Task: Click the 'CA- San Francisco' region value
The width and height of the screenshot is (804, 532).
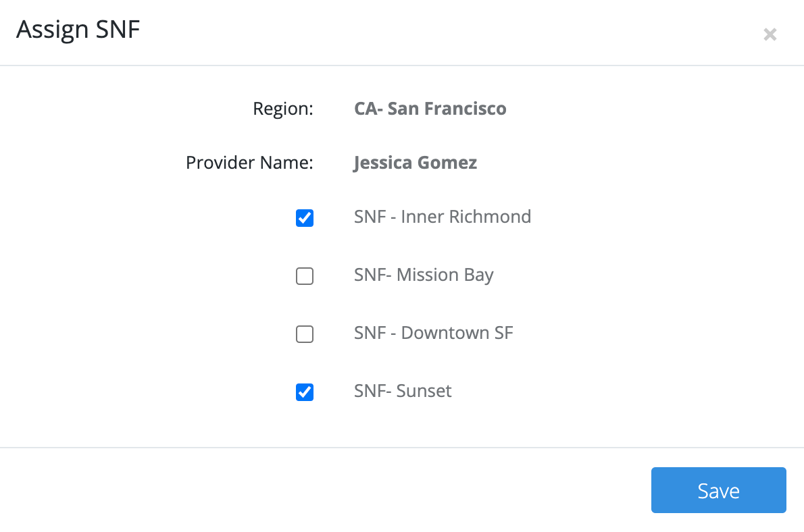Action: pos(430,109)
